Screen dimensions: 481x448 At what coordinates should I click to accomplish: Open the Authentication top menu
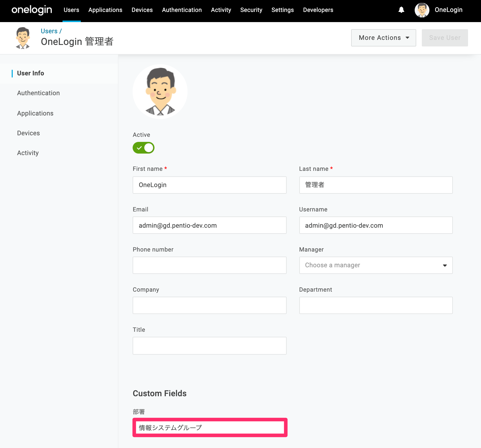[x=182, y=10]
